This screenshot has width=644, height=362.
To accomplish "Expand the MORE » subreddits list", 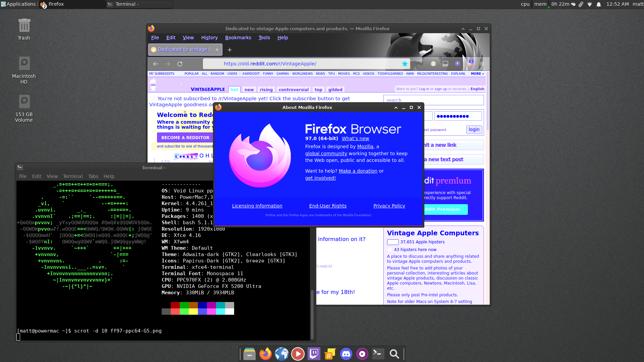I will click(477, 74).
